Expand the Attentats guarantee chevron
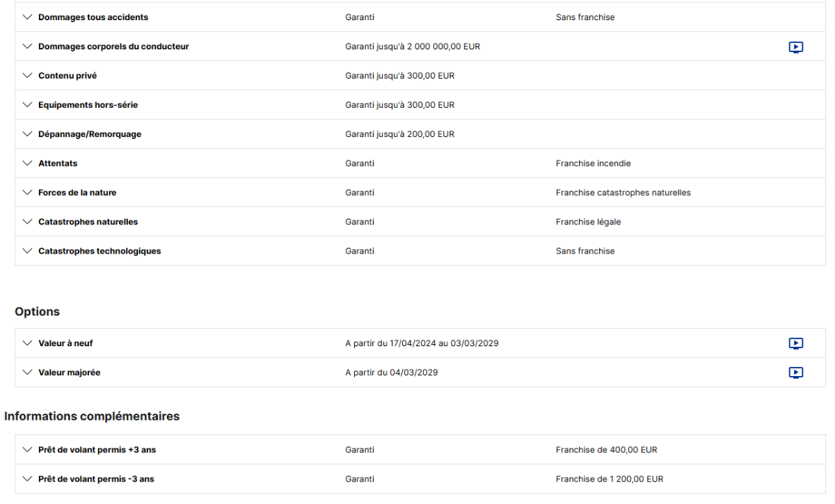 tap(27, 163)
